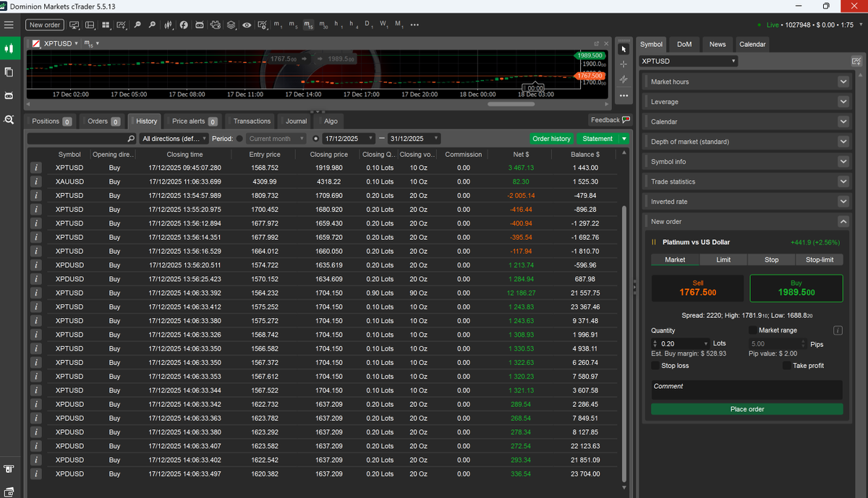Select the pointer tool next to the chart
Viewport: 868px width, 498px height.
point(623,48)
